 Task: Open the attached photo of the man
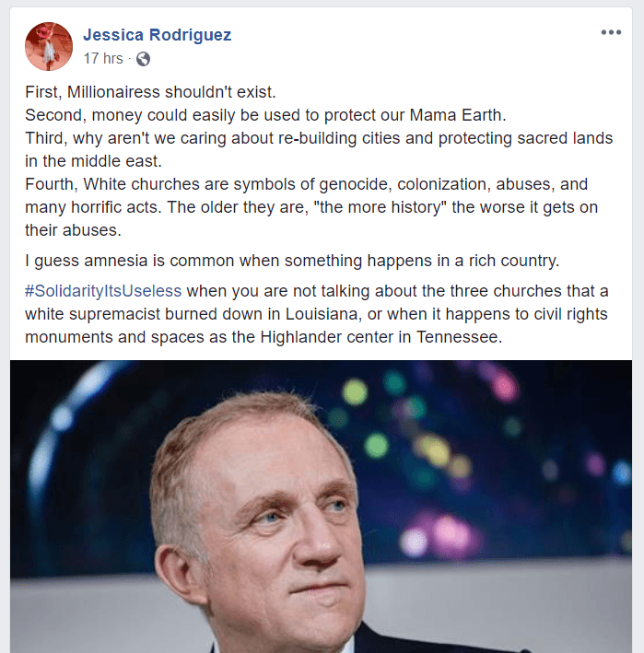coord(321,507)
